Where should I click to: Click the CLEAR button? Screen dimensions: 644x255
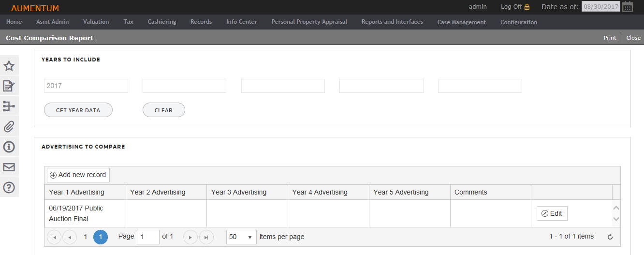164,110
